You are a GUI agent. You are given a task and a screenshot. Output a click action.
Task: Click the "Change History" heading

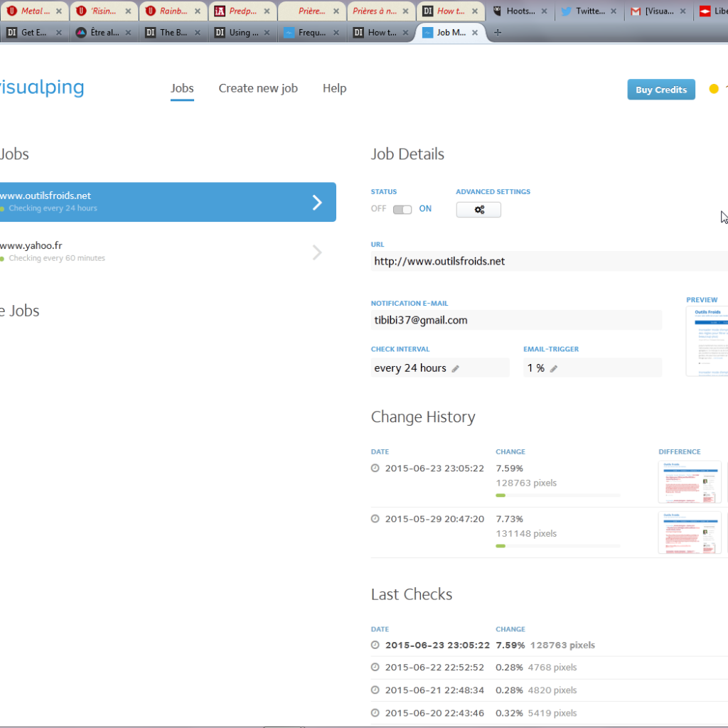[423, 417]
